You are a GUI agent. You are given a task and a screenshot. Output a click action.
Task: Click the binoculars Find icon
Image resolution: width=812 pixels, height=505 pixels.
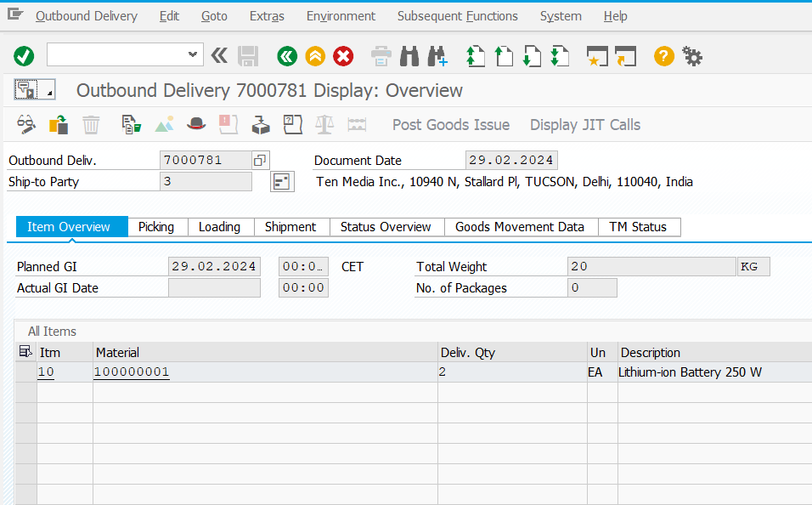409,56
